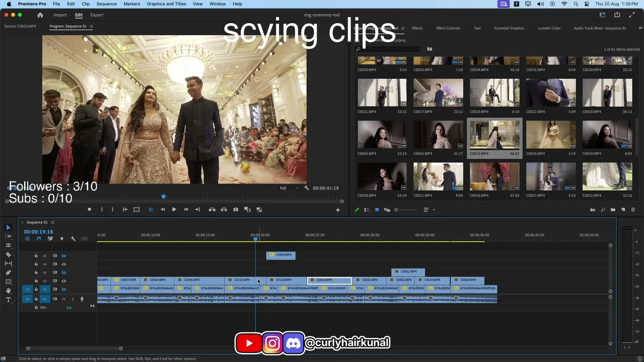The height and width of the screenshot is (362, 644).
Task: Open Program Sequence 01 panel menu
Action: 91,26
